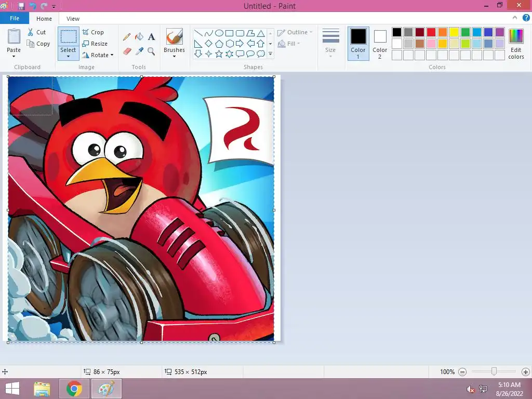The width and height of the screenshot is (532, 399).
Task: Expand the Rotate dropdown
Action: click(x=112, y=55)
